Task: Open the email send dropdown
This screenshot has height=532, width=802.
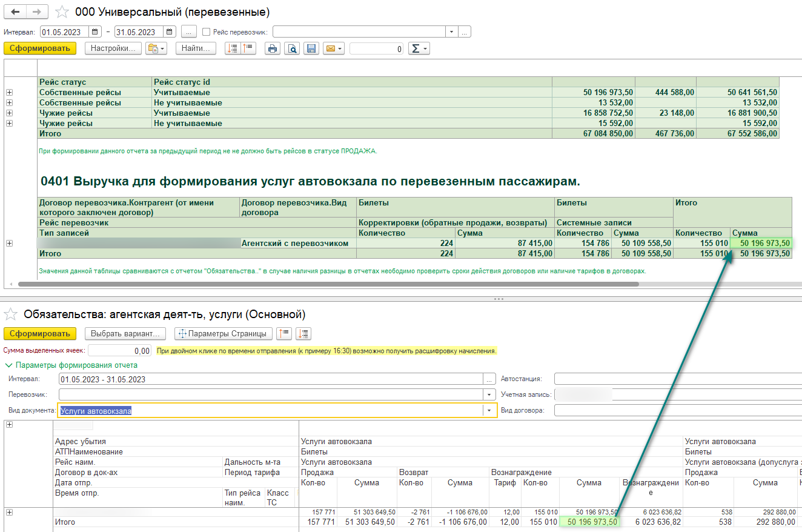Action: [334, 49]
